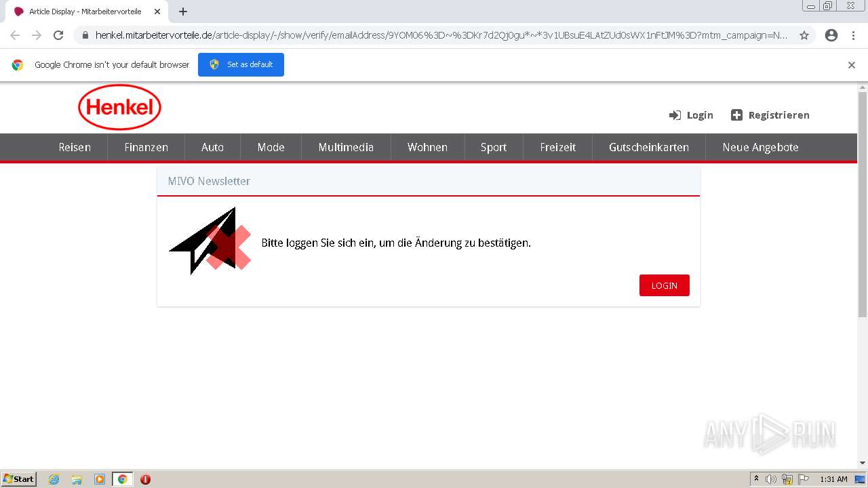Open the Sport menu item
Image resolution: width=868 pixels, height=488 pixels.
[494, 147]
